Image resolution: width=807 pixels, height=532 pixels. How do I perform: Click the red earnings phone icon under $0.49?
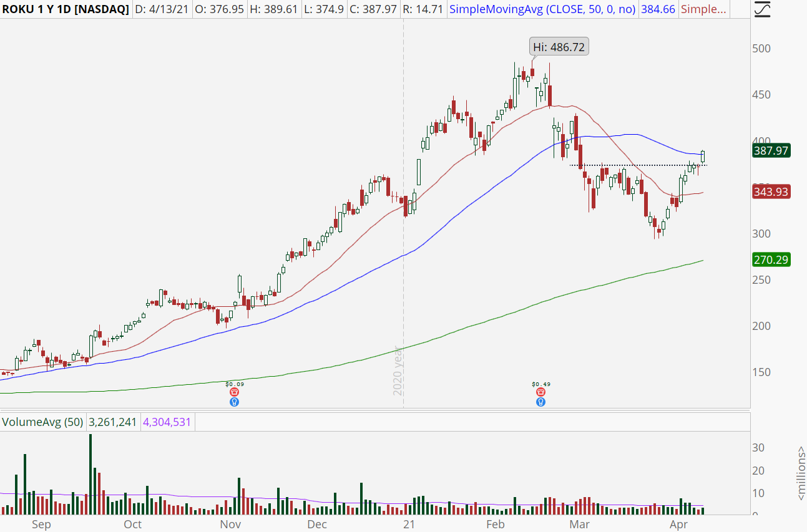pyautogui.click(x=540, y=392)
